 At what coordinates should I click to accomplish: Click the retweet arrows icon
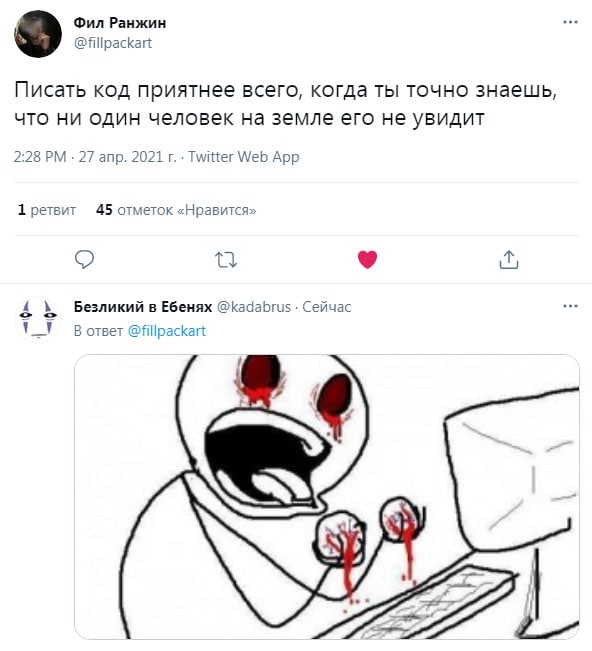coord(226,260)
